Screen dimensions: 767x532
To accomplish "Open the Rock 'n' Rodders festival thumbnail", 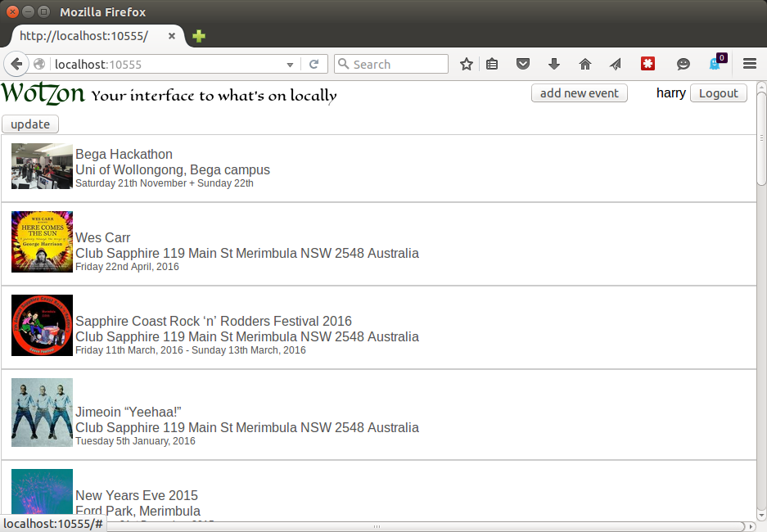I will coord(42,325).
